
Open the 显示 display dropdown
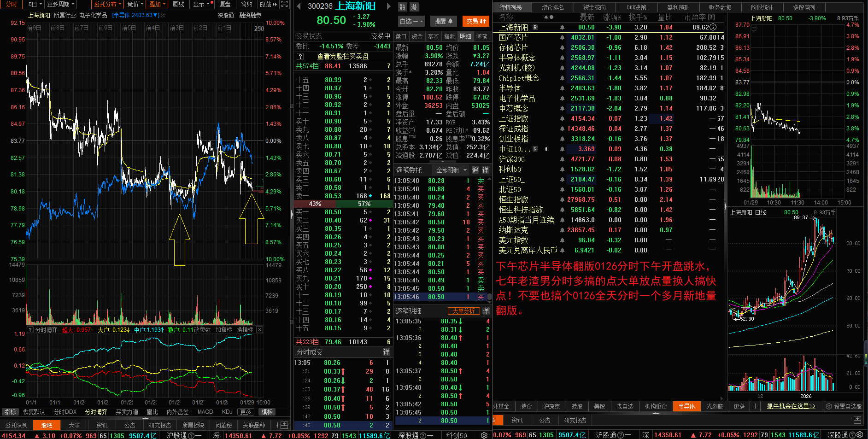201,4
